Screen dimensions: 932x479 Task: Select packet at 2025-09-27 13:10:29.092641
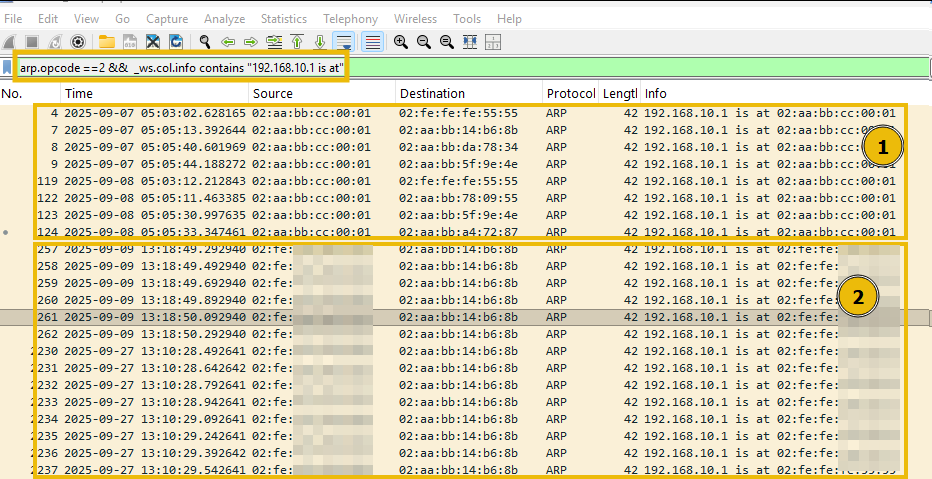coord(466,419)
